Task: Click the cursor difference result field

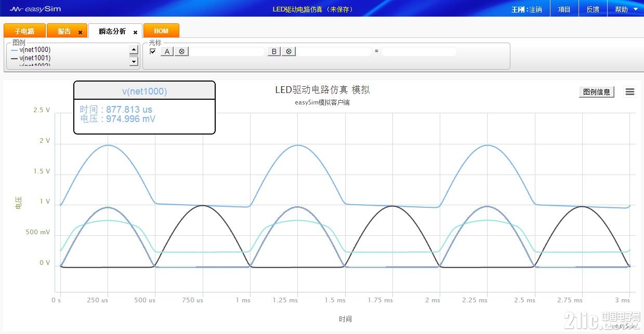Action: [x=419, y=51]
